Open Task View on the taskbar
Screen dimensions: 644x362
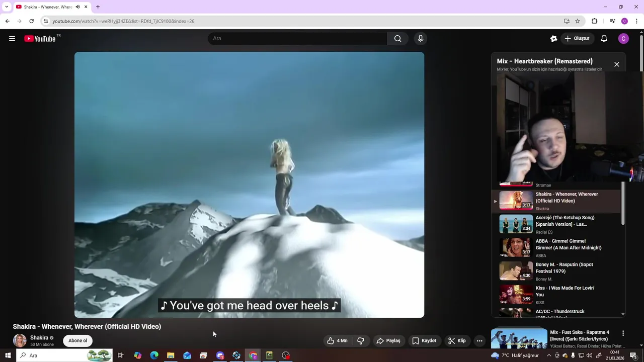pyautogui.click(x=121, y=355)
